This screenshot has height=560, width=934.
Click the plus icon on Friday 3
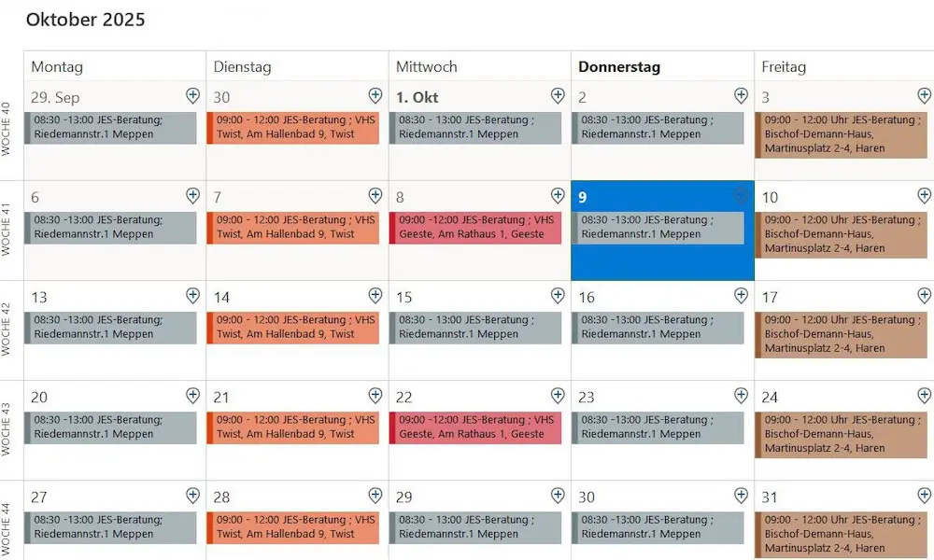pos(924,95)
